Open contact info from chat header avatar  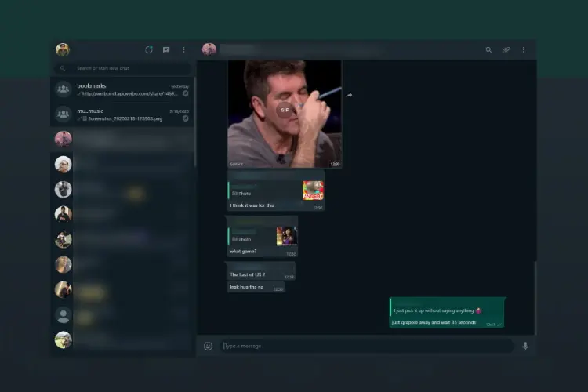click(x=209, y=49)
